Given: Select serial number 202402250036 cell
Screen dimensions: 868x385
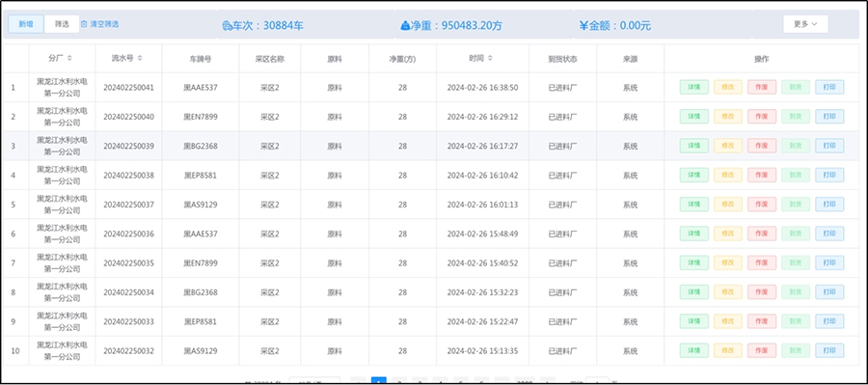Looking at the screenshot, I should click(x=129, y=234).
